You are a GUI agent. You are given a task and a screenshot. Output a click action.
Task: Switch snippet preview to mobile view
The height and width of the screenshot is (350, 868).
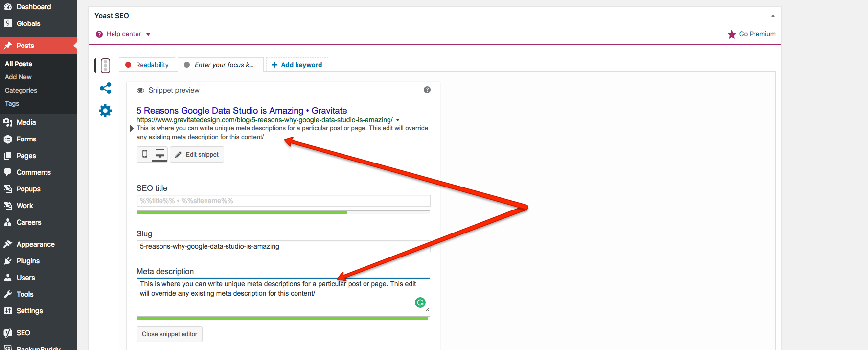[145, 154]
